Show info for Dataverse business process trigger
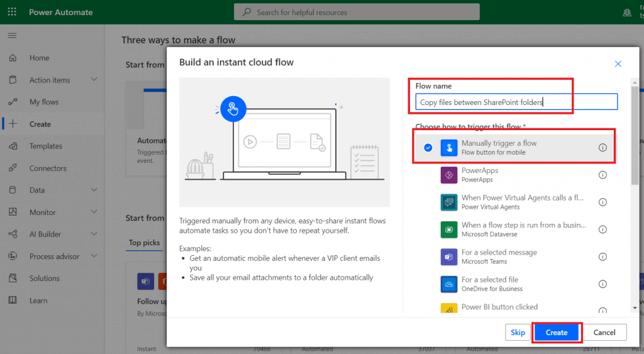The width and height of the screenshot is (644, 354). [602, 230]
